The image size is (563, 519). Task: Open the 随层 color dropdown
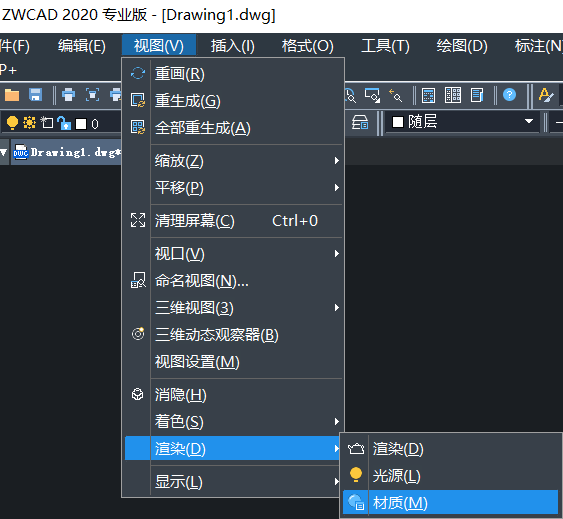pos(528,121)
